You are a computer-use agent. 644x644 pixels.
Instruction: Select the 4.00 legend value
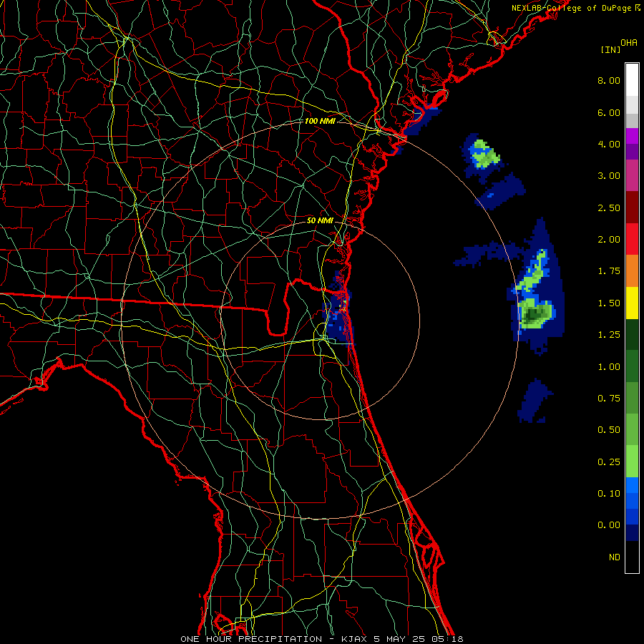pyautogui.click(x=609, y=144)
